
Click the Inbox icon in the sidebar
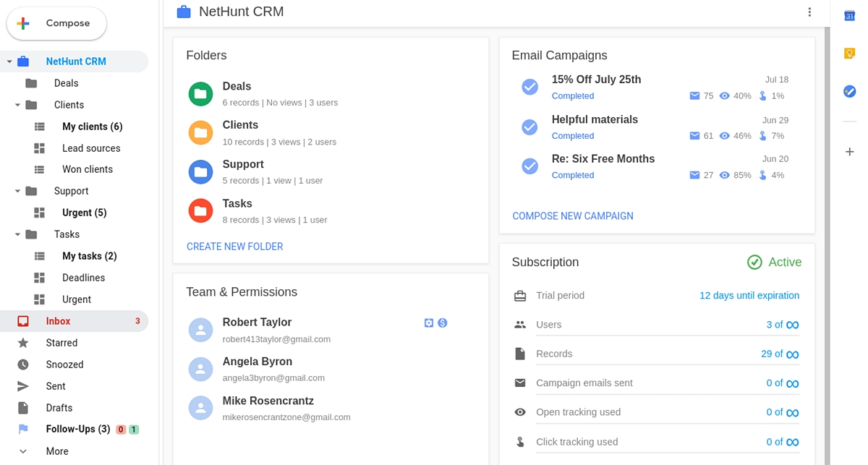(23, 321)
